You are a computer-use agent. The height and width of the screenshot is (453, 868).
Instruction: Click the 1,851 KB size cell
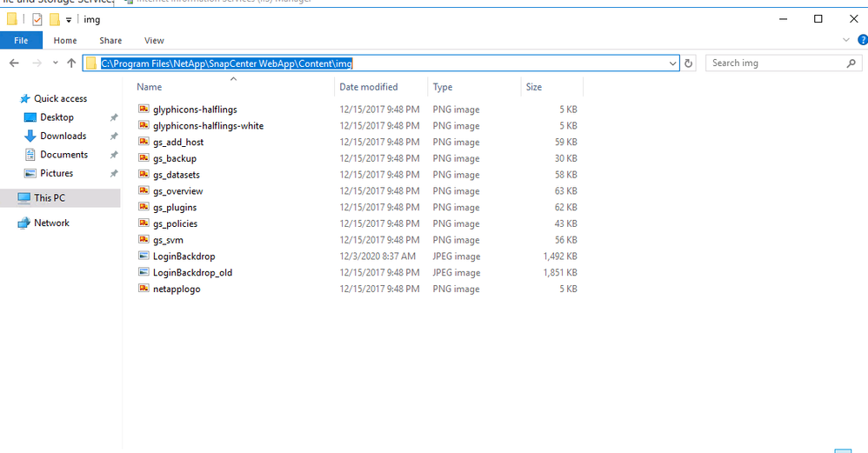(560, 273)
